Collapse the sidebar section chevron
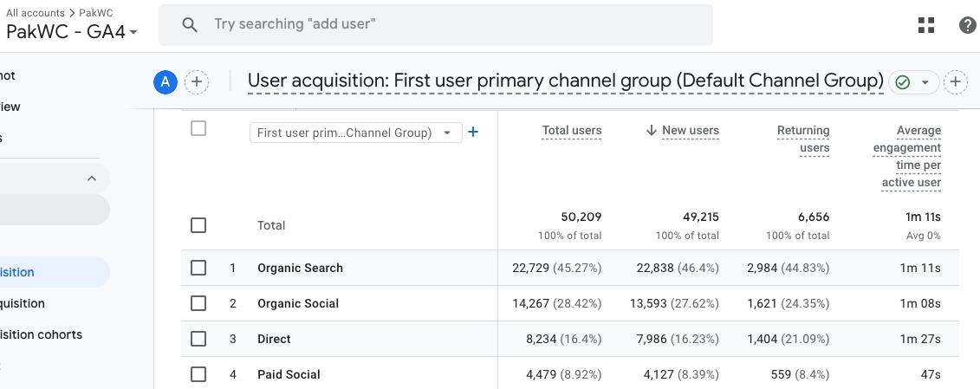The width and height of the screenshot is (980, 389). tap(92, 178)
